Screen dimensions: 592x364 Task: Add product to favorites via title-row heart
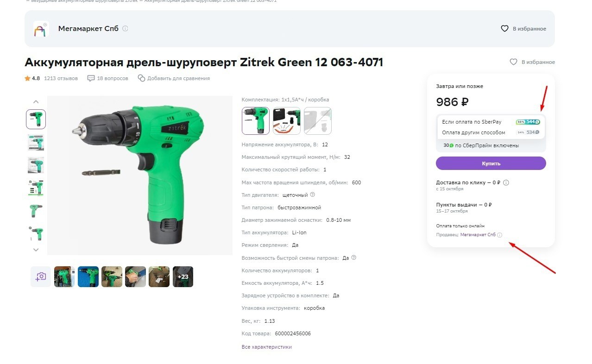point(513,62)
